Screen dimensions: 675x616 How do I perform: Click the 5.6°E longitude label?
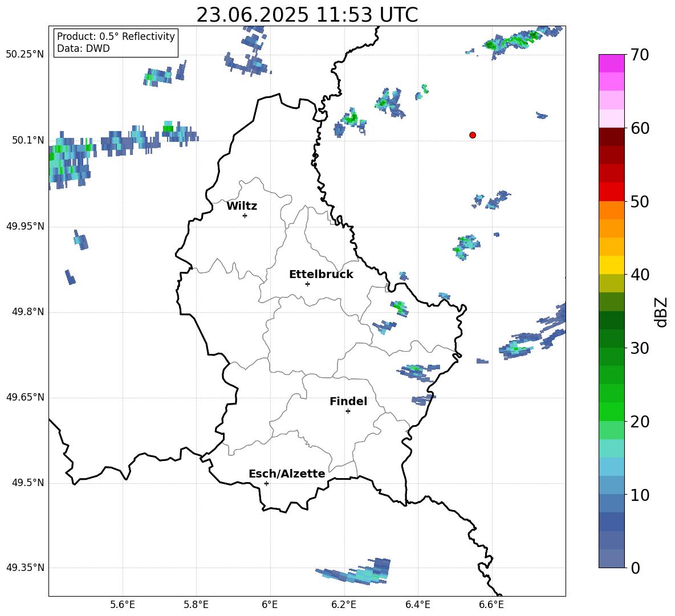(123, 605)
